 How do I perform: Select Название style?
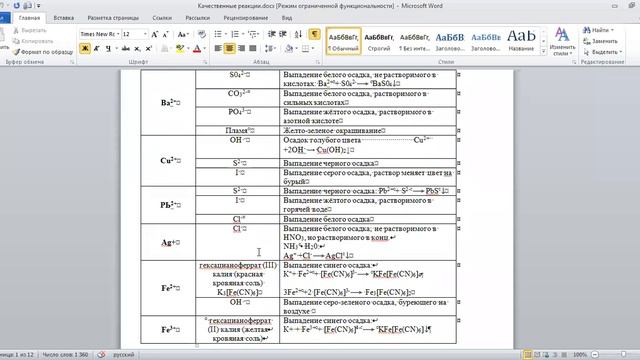pos(521,41)
